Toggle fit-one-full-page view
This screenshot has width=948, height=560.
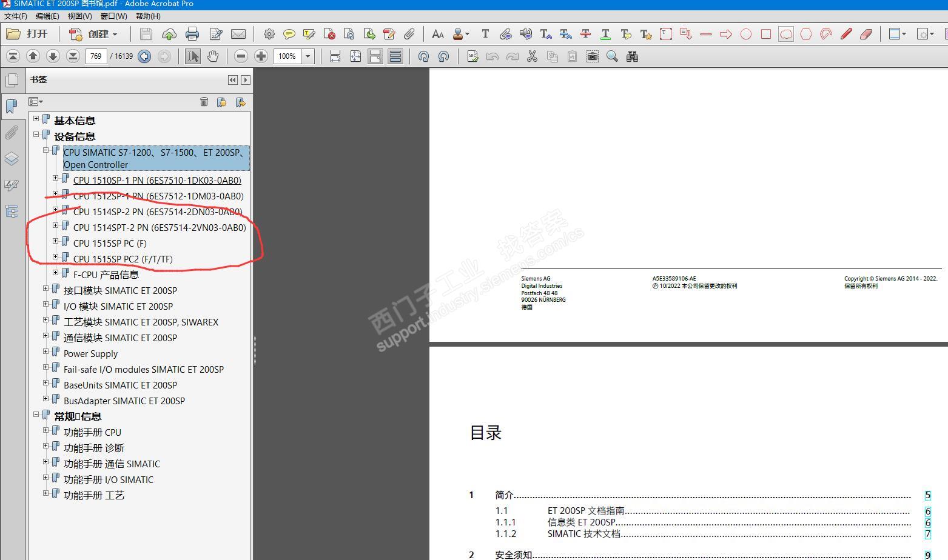[x=355, y=56]
